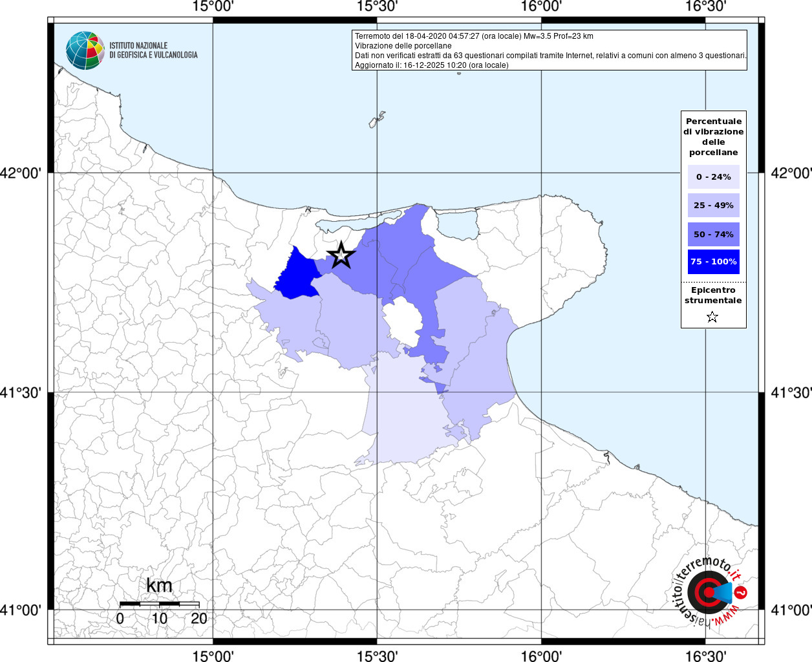Select the 0 - 24% legend swatch
The height and width of the screenshot is (662, 812).
click(x=713, y=176)
